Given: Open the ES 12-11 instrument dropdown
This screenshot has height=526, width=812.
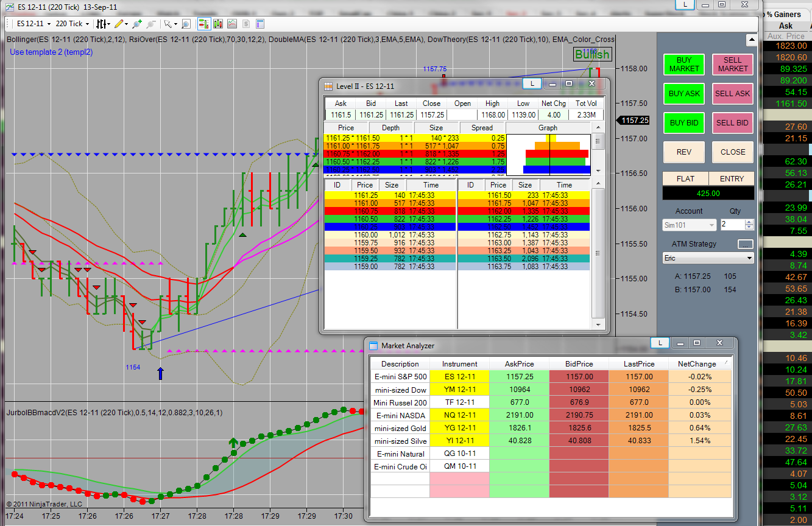Looking at the screenshot, I should [33, 24].
